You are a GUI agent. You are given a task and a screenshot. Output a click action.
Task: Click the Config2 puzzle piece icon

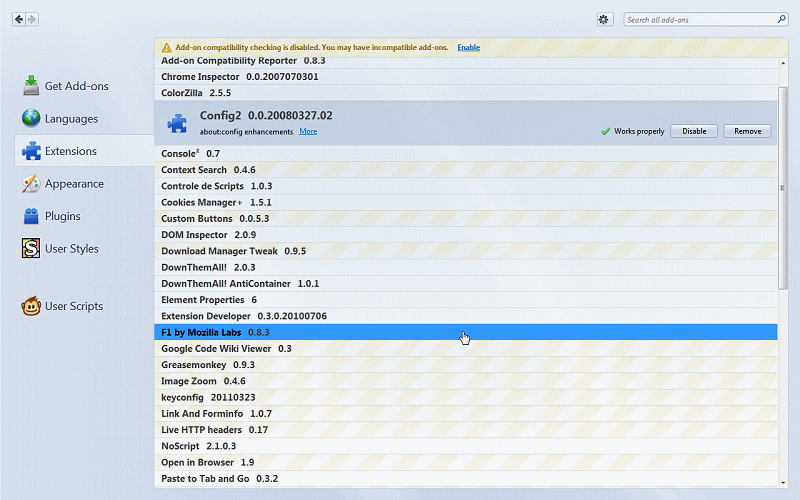click(177, 123)
